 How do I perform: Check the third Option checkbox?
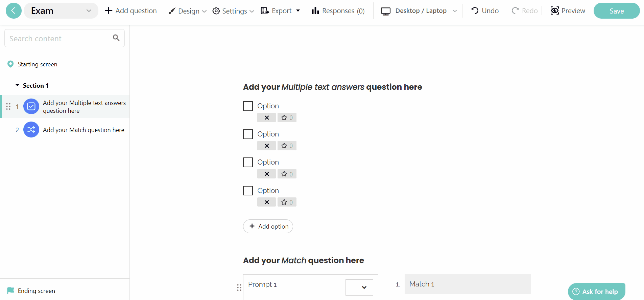point(248,162)
